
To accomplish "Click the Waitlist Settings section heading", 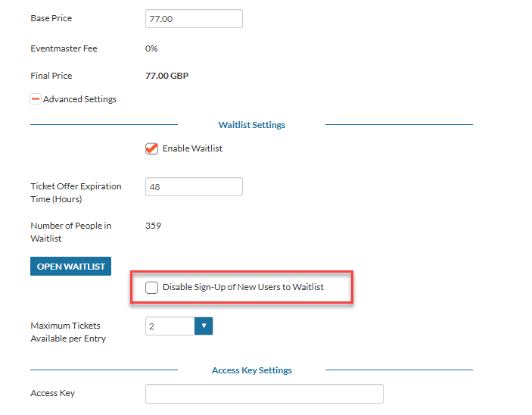I will [x=252, y=125].
